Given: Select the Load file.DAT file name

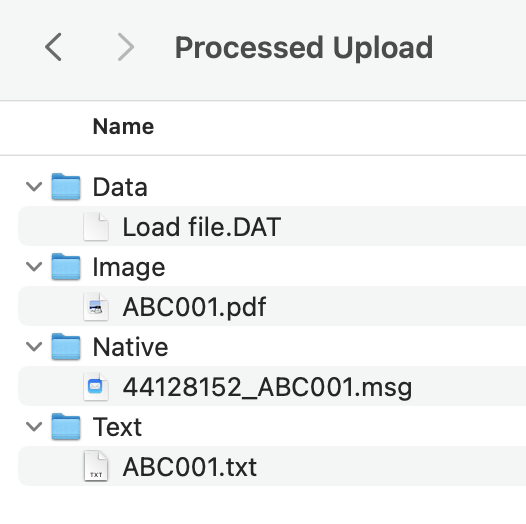Looking at the screenshot, I should point(202,227).
